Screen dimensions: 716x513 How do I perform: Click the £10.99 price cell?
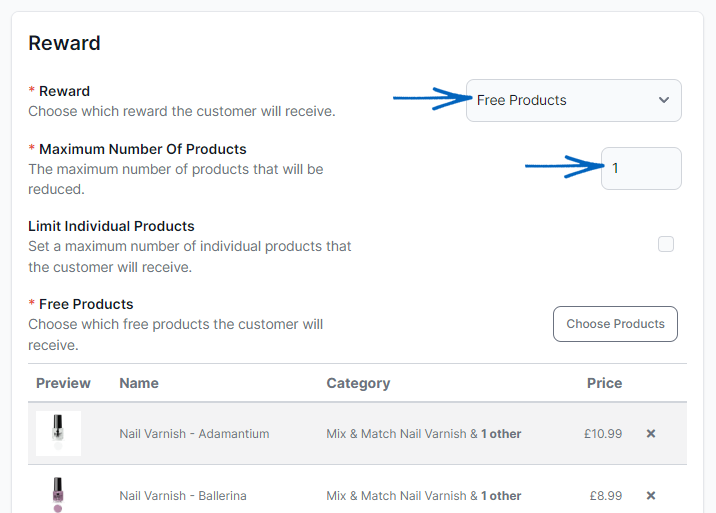click(x=603, y=434)
